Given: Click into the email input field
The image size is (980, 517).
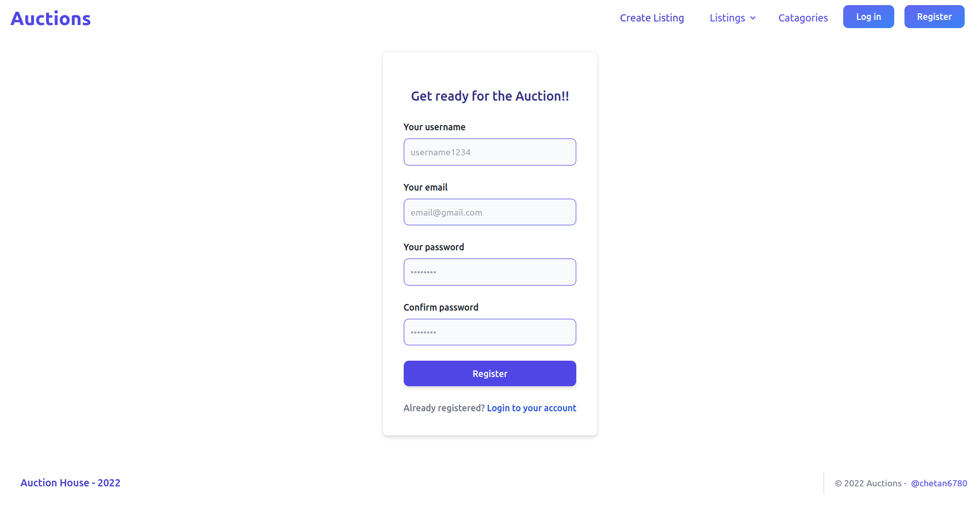Looking at the screenshot, I should point(489,213).
